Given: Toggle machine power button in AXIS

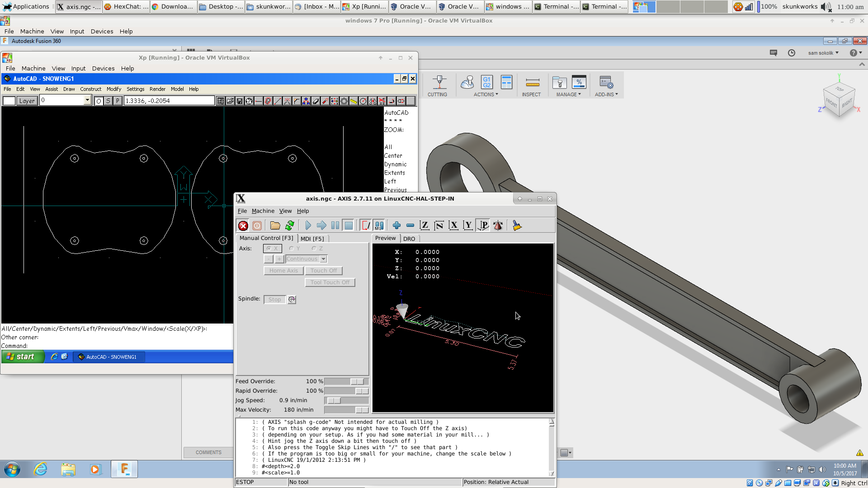Looking at the screenshot, I should coord(257,225).
